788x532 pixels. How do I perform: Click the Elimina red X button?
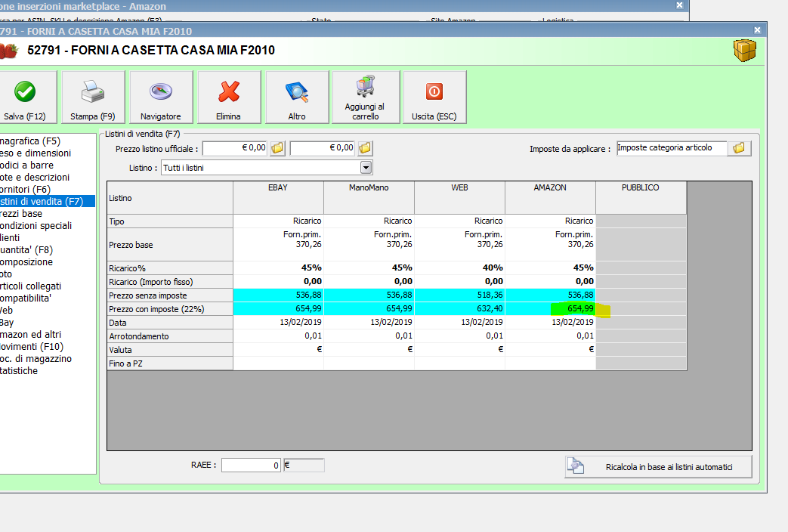coord(229,97)
